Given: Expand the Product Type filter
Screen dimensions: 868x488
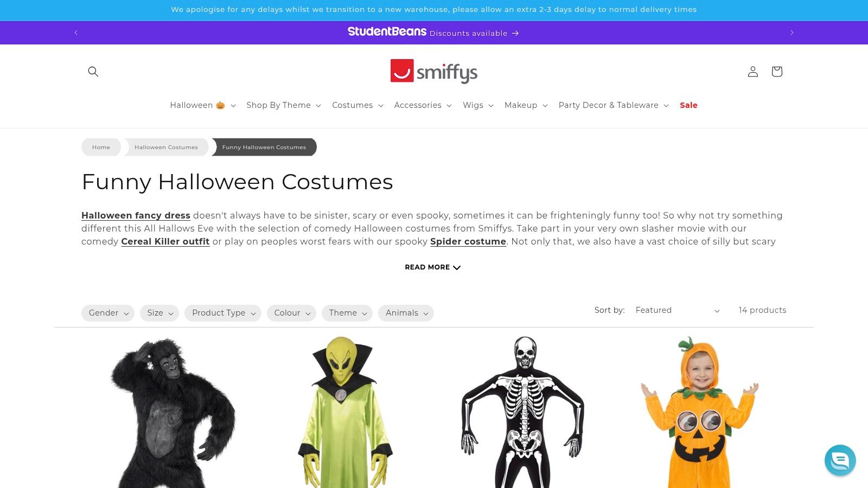Looking at the screenshot, I should (223, 313).
